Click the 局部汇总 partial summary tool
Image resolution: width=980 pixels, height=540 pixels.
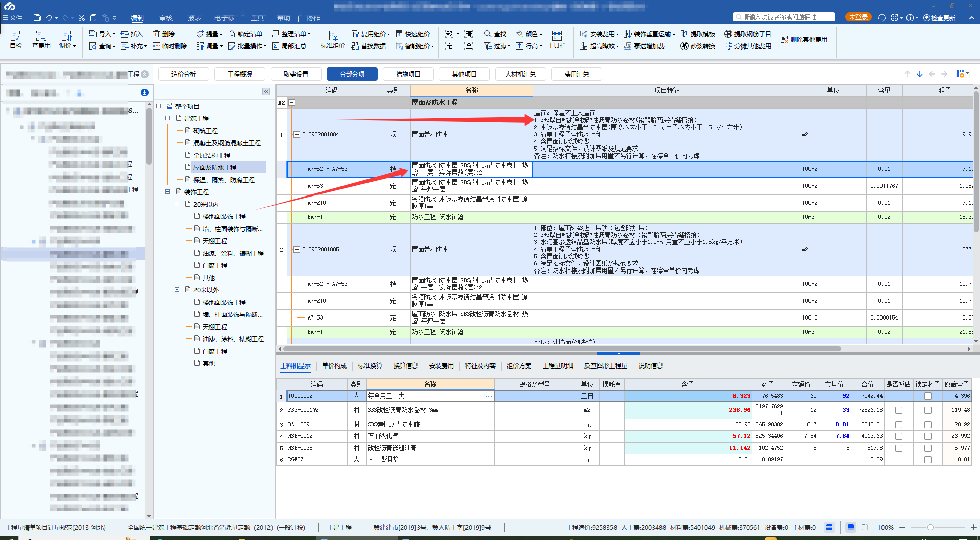click(x=289, y=46)
